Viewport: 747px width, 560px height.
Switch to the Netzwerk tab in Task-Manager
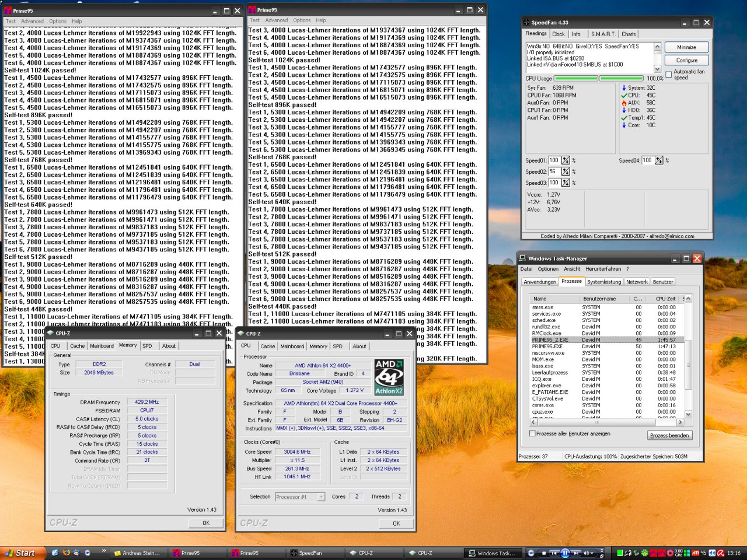(x=637, y=282)
